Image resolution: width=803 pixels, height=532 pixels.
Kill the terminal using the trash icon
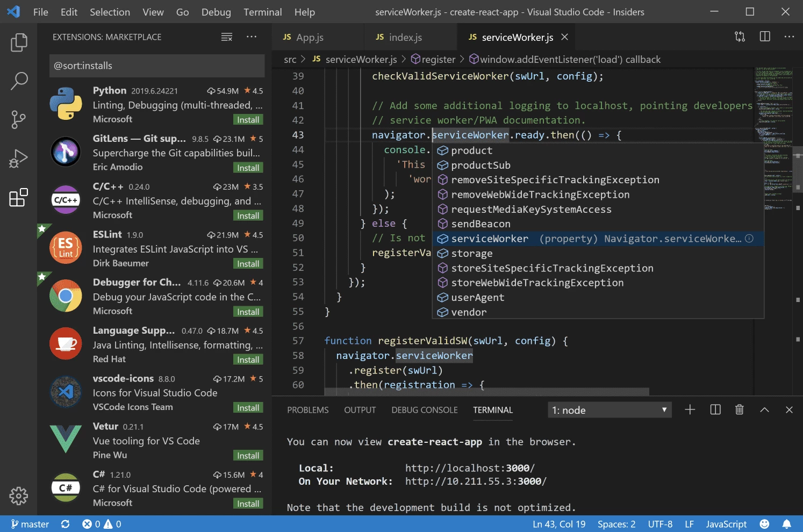pyautogui.click(x=739, y=409)
